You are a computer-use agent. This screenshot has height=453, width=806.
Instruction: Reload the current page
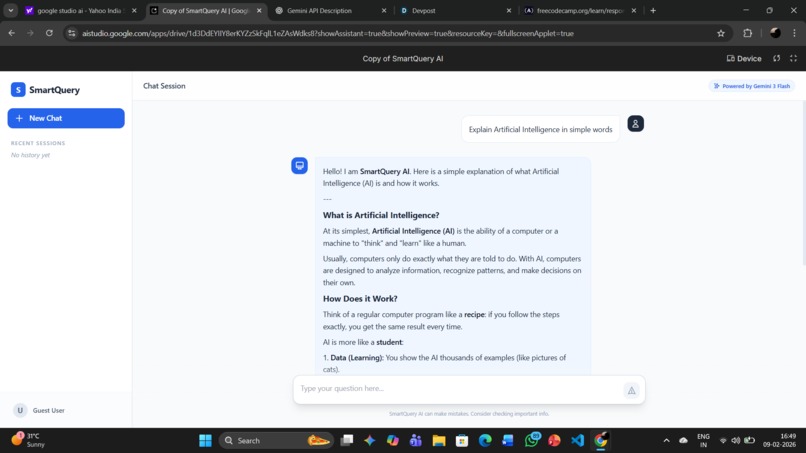tap(49, 33)
